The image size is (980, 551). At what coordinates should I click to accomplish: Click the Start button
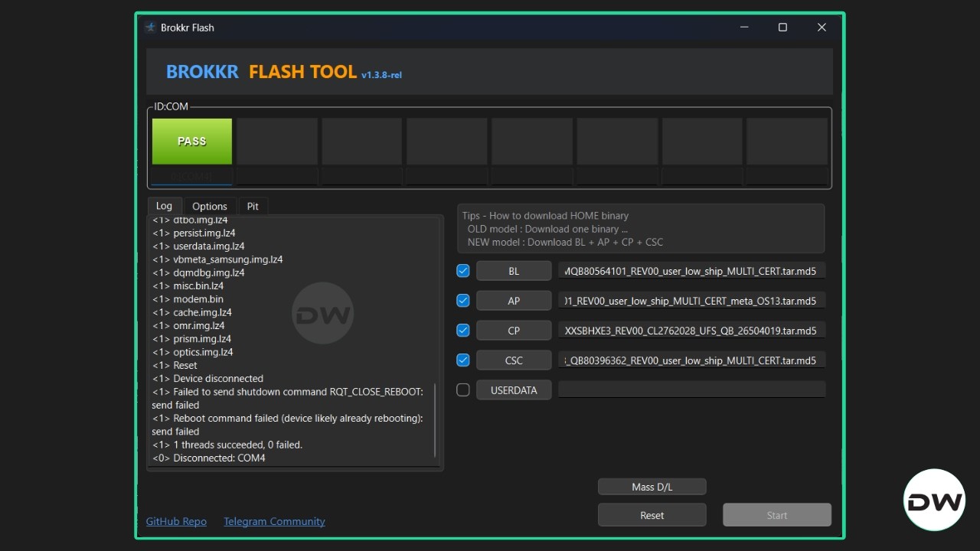pyautogui.click(x=777, y=515)
